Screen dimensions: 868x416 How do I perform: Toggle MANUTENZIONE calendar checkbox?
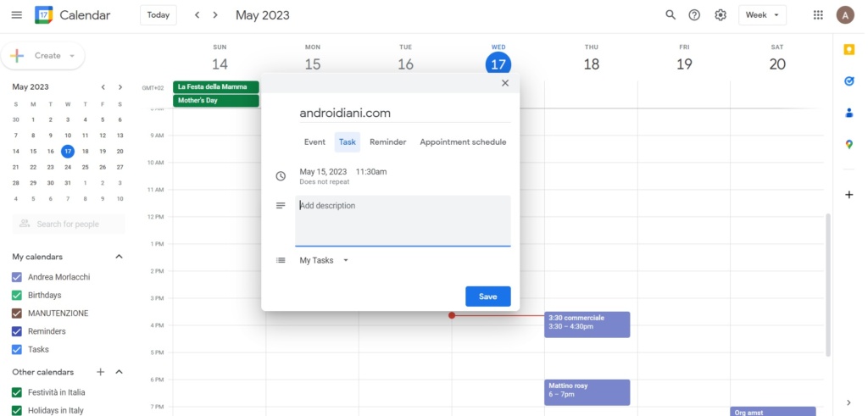17,313
